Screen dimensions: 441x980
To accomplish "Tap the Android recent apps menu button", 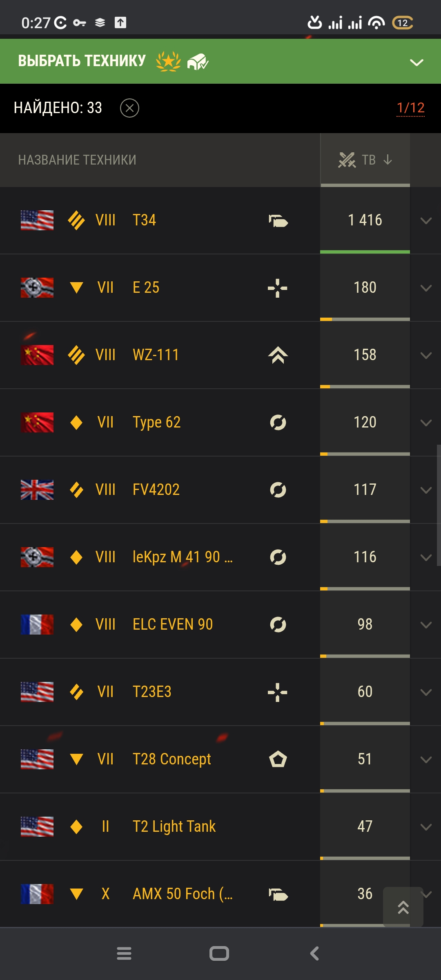I will click(x=124, y=953).
